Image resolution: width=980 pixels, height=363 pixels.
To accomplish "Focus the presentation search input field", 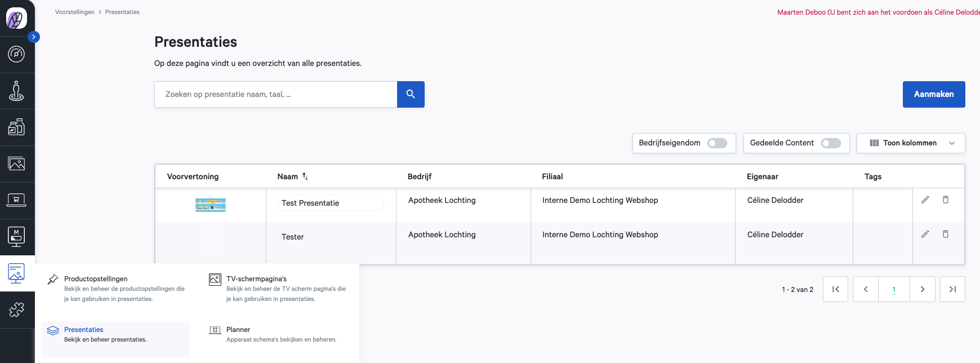I will click(276, 94).
